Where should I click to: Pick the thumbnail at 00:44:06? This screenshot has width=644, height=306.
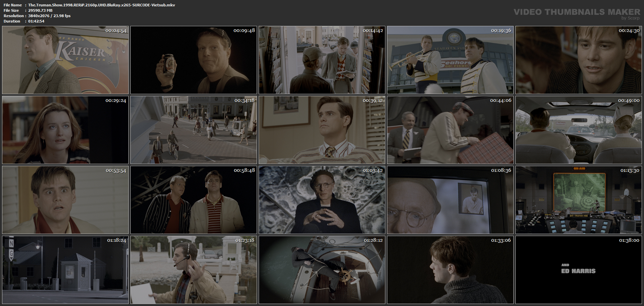coord(450,130)
